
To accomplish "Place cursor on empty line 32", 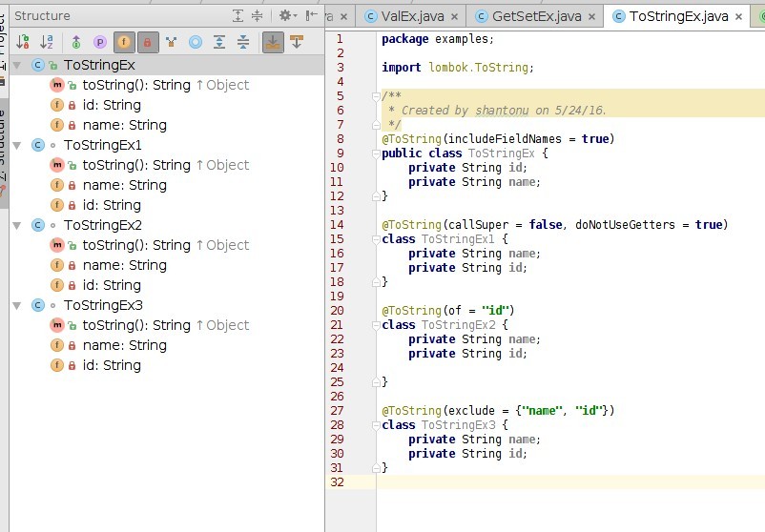I will coord(570,482).
